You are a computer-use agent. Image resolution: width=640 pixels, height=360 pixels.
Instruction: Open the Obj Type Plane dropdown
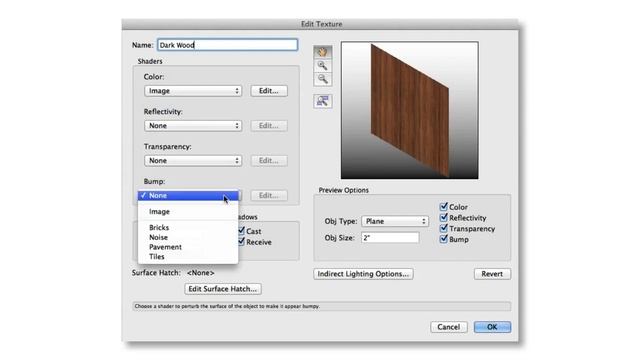pyautogui.click(x=395, y=221)
